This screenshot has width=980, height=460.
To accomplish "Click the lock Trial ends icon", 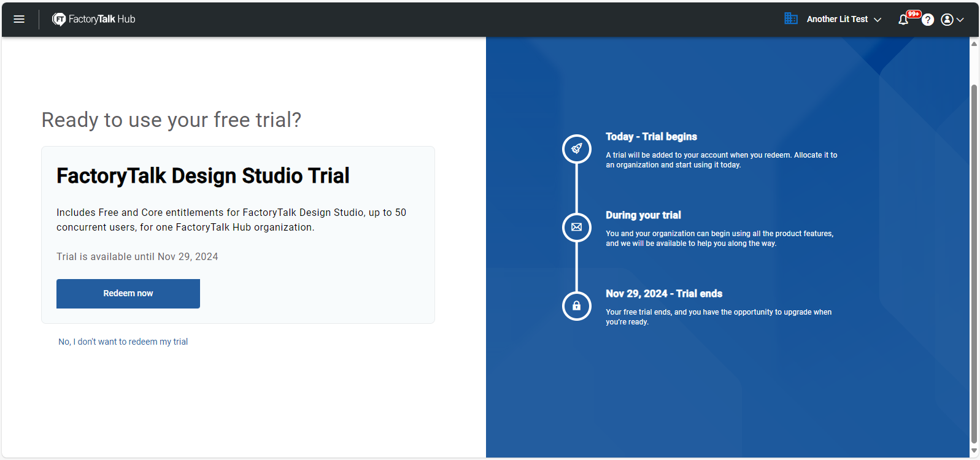I will click(x=577, y=305).
